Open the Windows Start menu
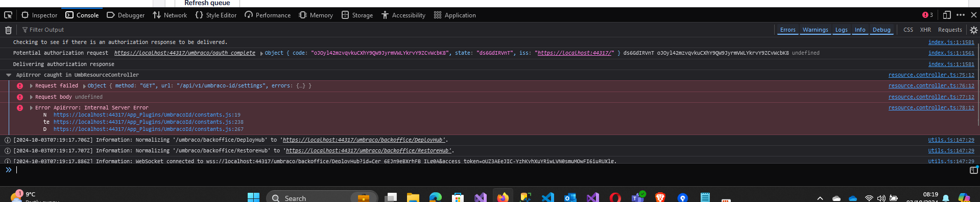This screenshot has height=202, width=980. click(253, 197)
